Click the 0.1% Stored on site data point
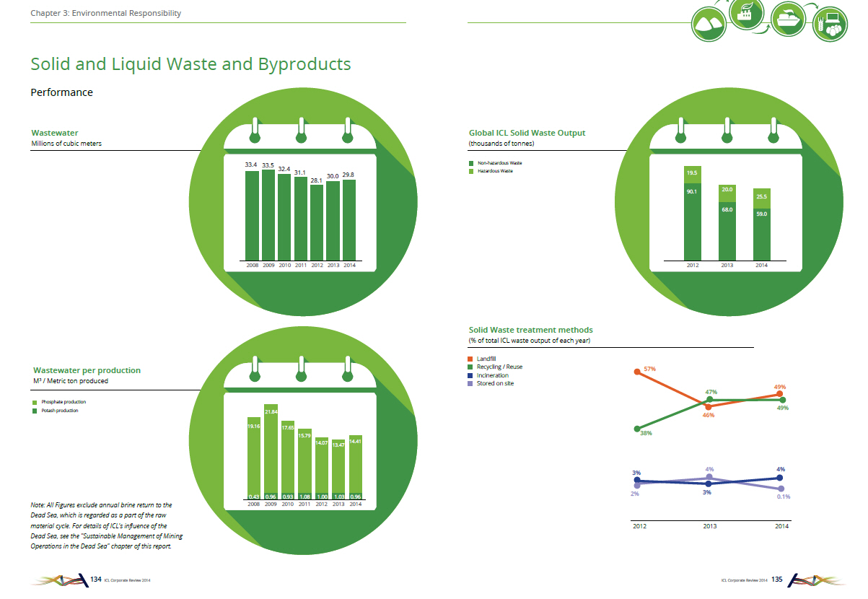This screenshot has width=868, height=599. coord(781,489)
